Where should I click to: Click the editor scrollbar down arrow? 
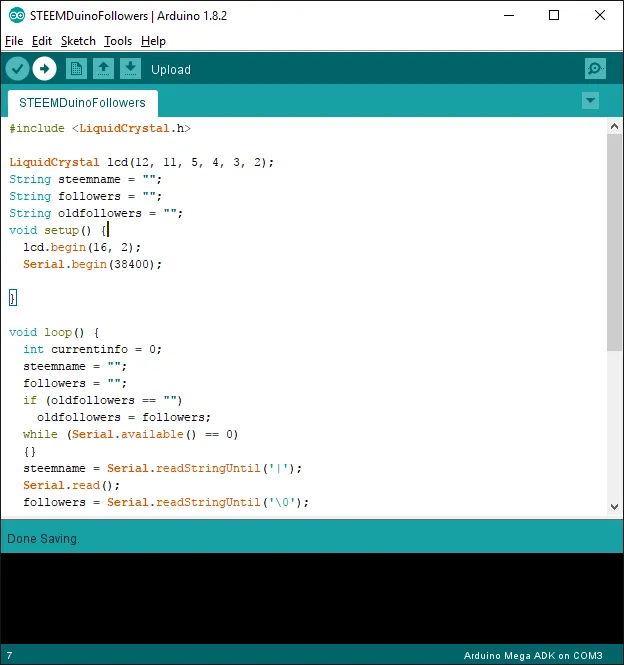point(614,506)
